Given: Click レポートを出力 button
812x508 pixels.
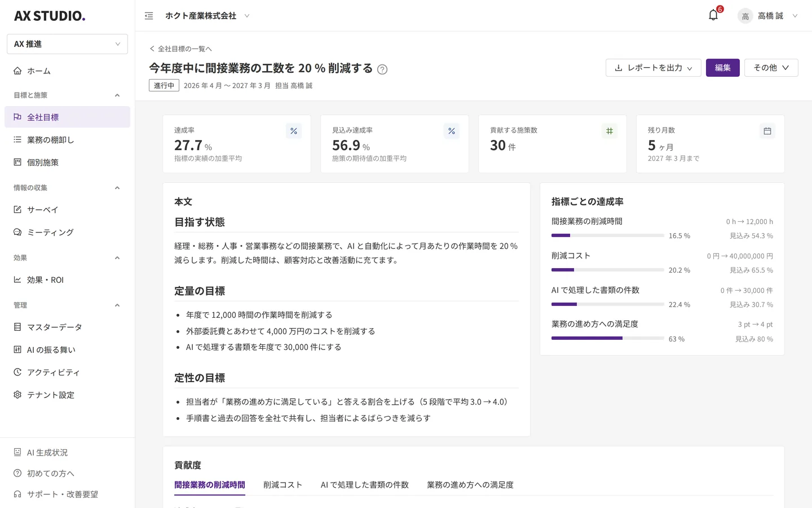Looking at the screenshot, I should tap(653, 68).
